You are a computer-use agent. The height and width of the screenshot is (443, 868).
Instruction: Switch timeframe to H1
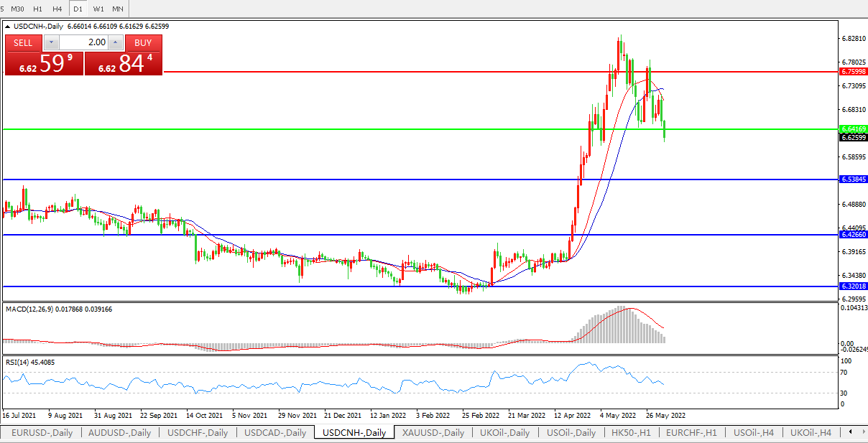tap(38, 9)
